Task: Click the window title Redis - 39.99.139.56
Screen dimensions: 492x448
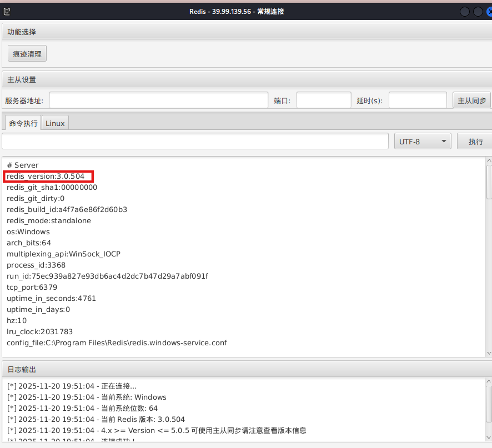Action: [237, 12]
